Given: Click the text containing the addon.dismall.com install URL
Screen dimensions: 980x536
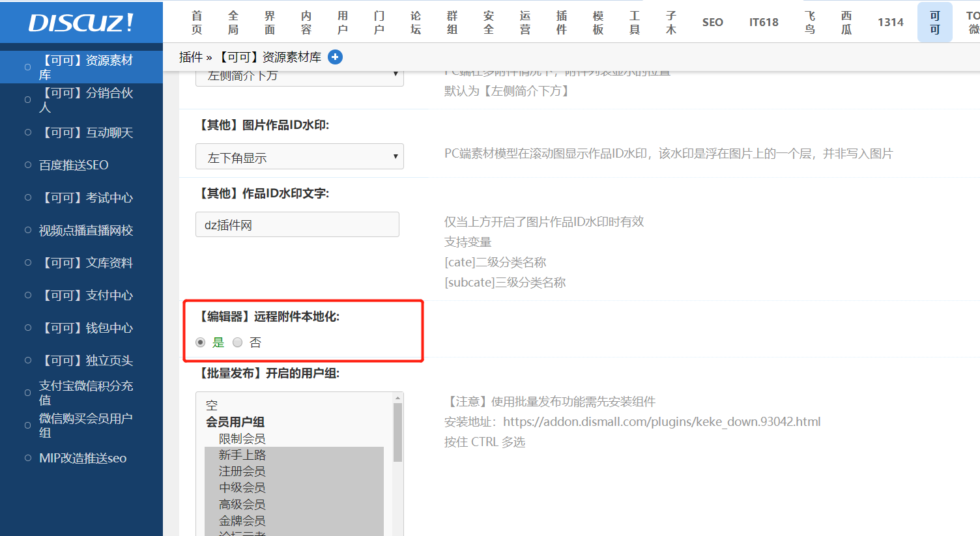Looking at the screenshot, I should click(633, 421).
